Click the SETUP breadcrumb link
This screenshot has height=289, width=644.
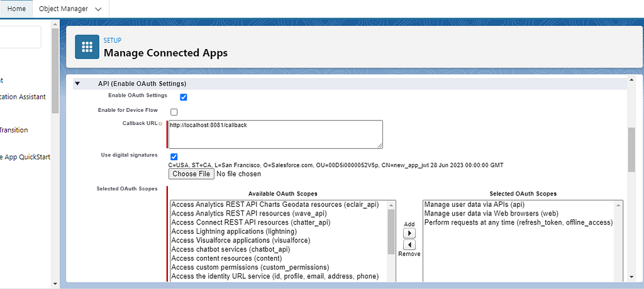tap(112, 40)
